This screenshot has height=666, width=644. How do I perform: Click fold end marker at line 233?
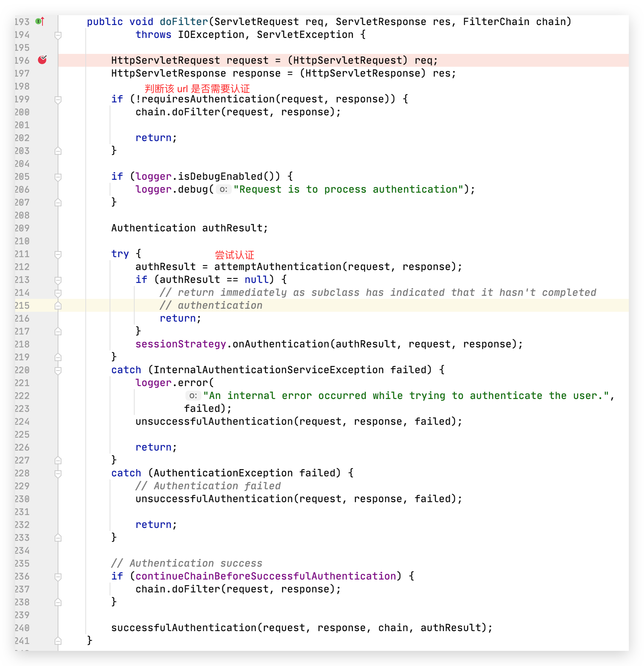[x=58, y=538]
